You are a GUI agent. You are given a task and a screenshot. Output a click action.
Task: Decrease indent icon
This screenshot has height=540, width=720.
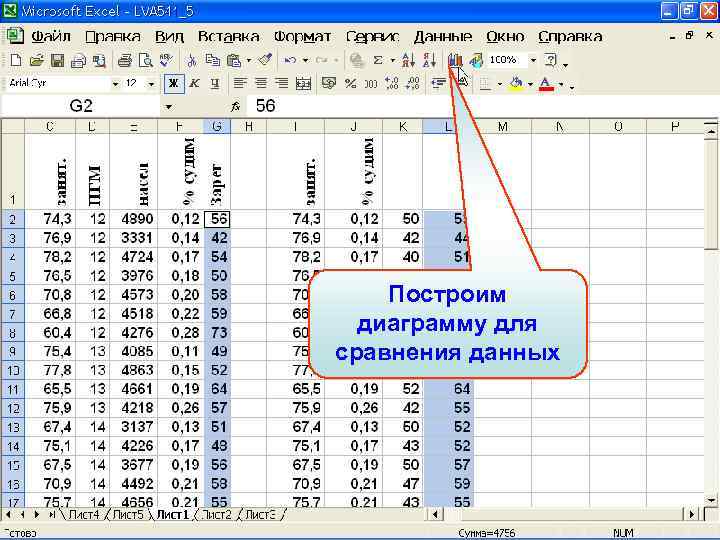[439, 83]
